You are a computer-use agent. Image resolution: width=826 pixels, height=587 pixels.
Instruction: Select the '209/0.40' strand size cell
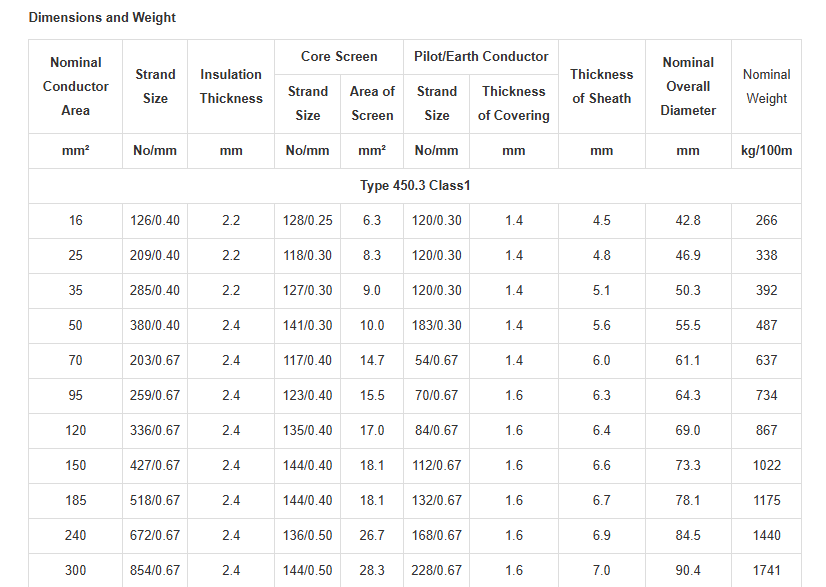coord(155,256)
